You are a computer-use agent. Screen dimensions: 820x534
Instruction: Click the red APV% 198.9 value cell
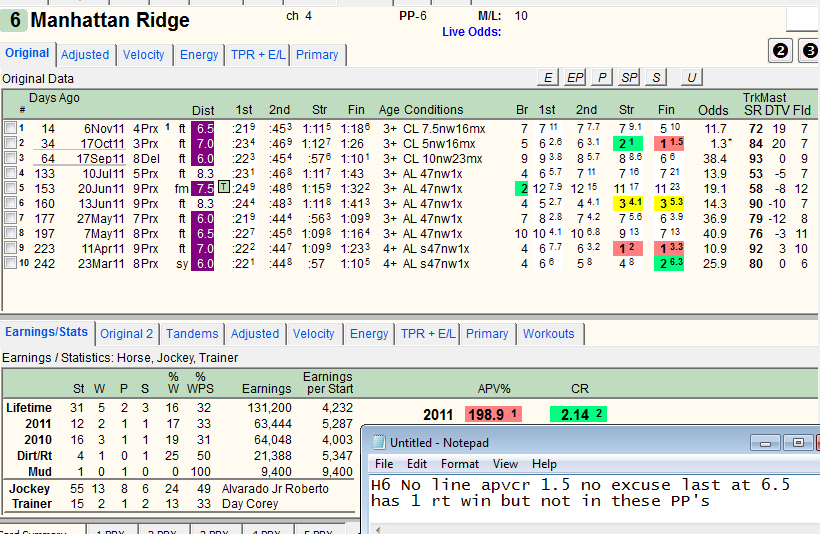click(493, 415)
